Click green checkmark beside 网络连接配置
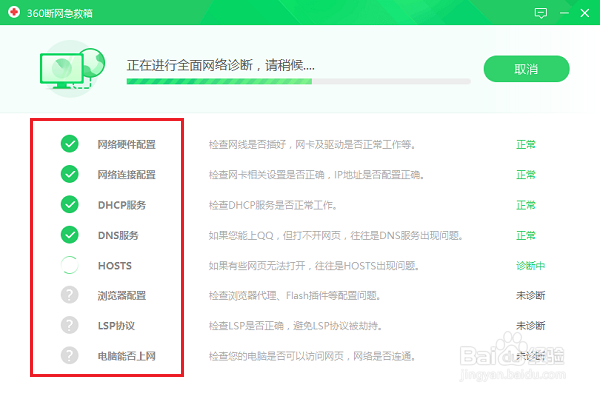Image resolution: width=600 pixels, height=396 pixels. pos(70,174)
